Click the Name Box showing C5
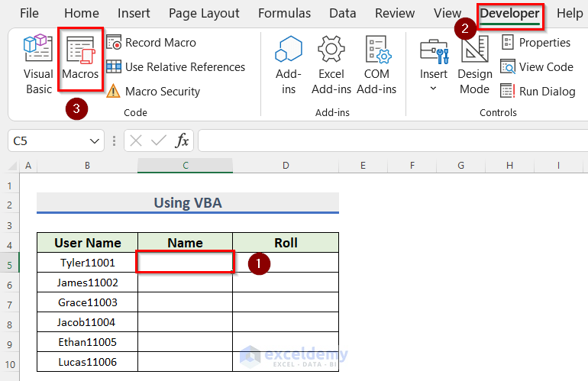Image resolution: width=588 pixels, height=381 pixels. pyautogui.click(x=48, y=141)
